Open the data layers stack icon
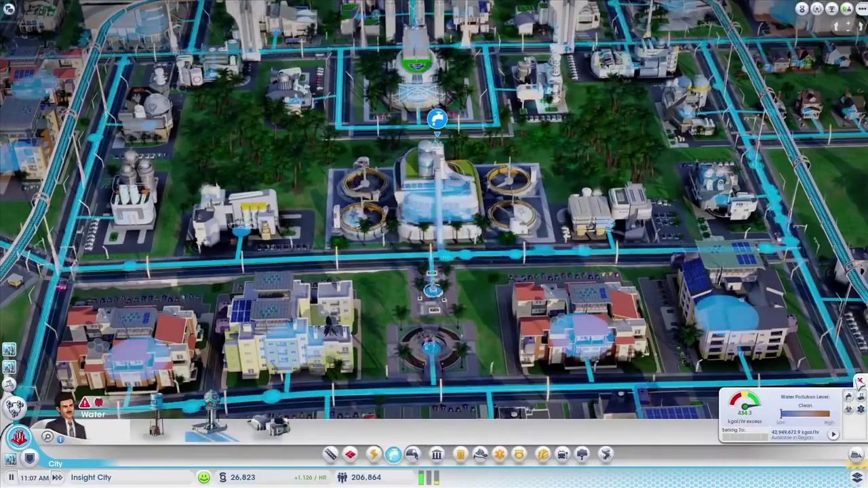The width and height of the screenshot is (868, 488). click(x=857, y=478)
